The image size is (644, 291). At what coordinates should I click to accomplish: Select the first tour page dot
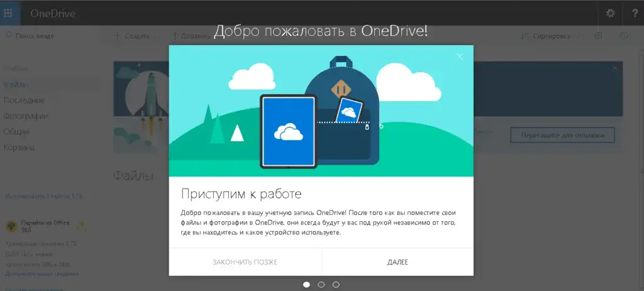coord(306,285)
